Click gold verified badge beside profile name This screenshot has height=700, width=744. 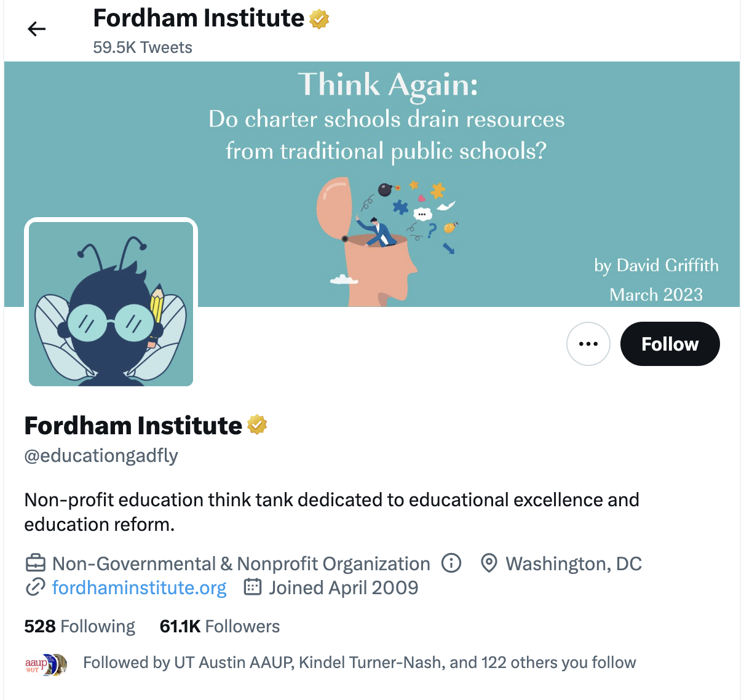[257, 425]
